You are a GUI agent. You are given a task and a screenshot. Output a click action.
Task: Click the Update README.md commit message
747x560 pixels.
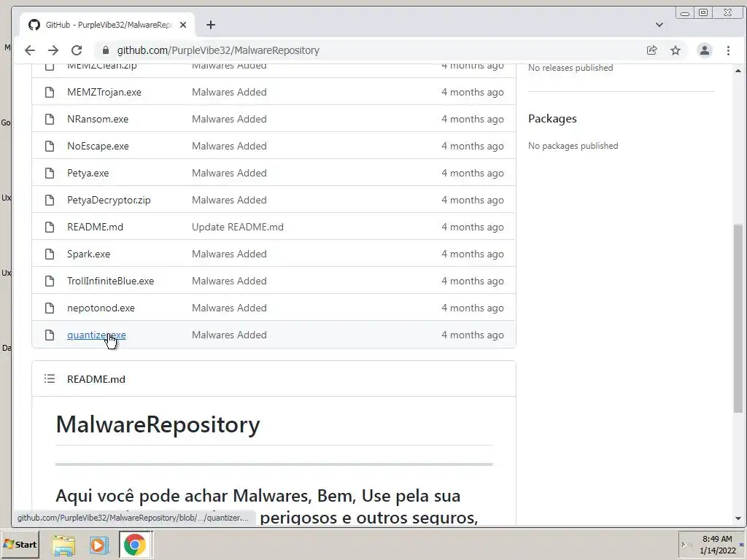(x=237, y=227)
